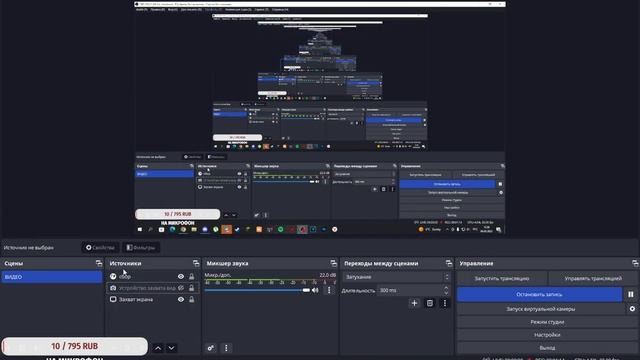640x360 pixels.
Task: Open advanced audio properties gears icon
Action: coord(211,348)
